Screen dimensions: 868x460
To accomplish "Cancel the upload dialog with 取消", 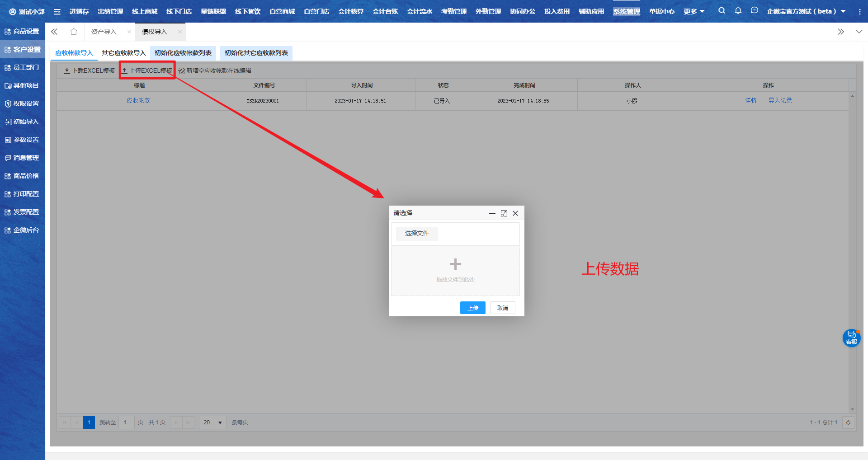I will 502,308.
